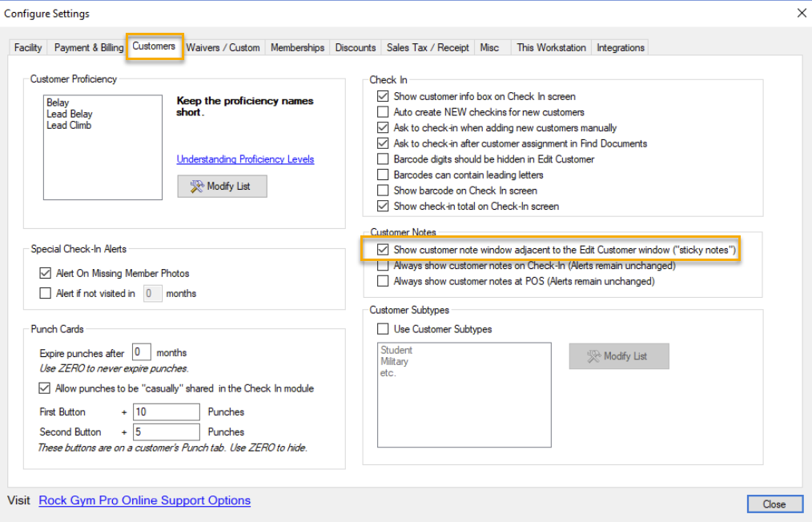This screenshot has height=522, width=812.
Task: Click the Expire punches after months field
Action: coord(141,352)
